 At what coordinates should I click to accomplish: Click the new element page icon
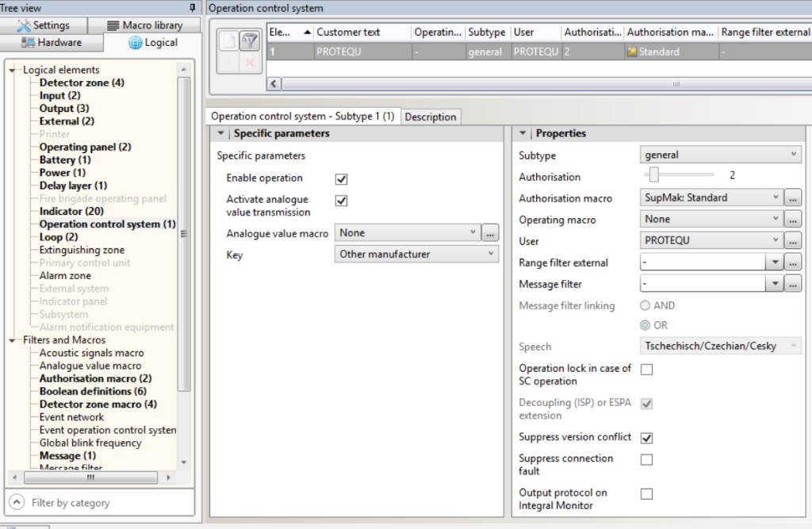tap(228, 41)
